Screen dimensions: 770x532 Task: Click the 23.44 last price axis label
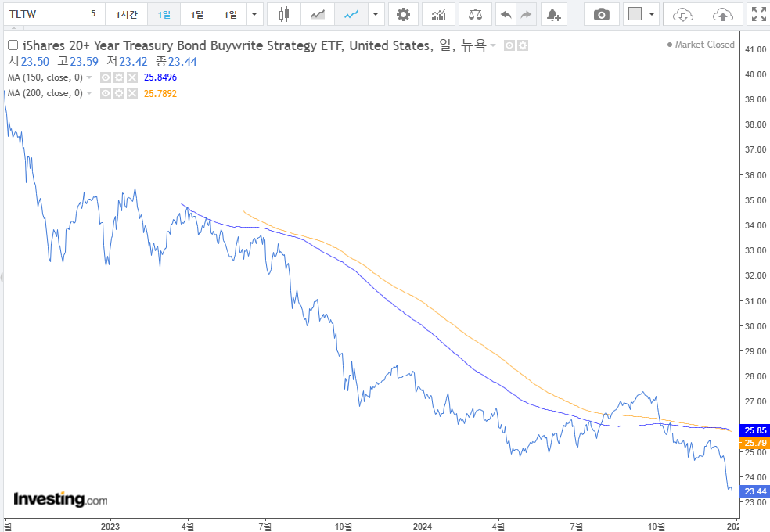(755, 491)
